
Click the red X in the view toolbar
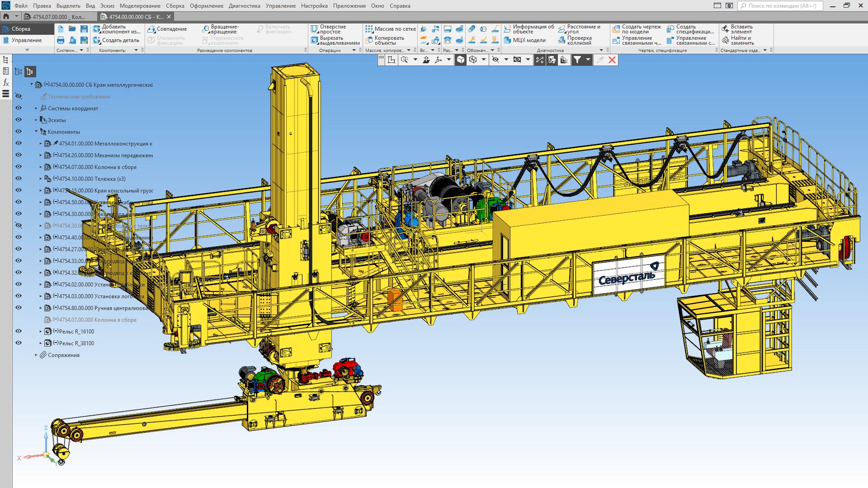612,60
